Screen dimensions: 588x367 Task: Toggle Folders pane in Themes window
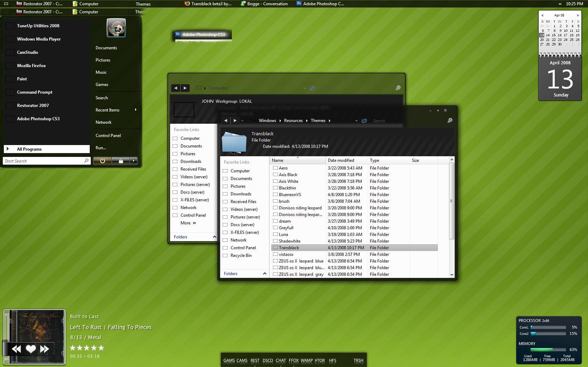(x=245, y=274)
